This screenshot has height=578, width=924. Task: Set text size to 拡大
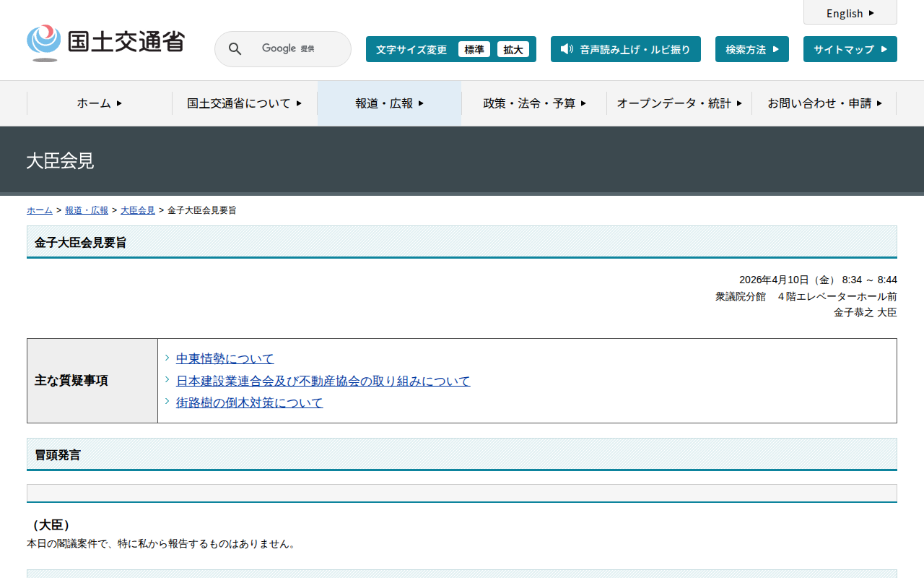tap(513, 49)
